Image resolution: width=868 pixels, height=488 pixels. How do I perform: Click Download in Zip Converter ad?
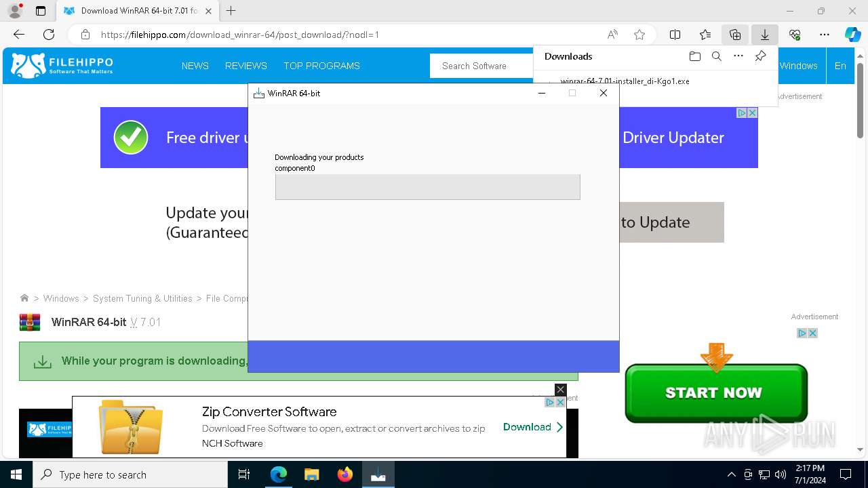tap(533, 427)
